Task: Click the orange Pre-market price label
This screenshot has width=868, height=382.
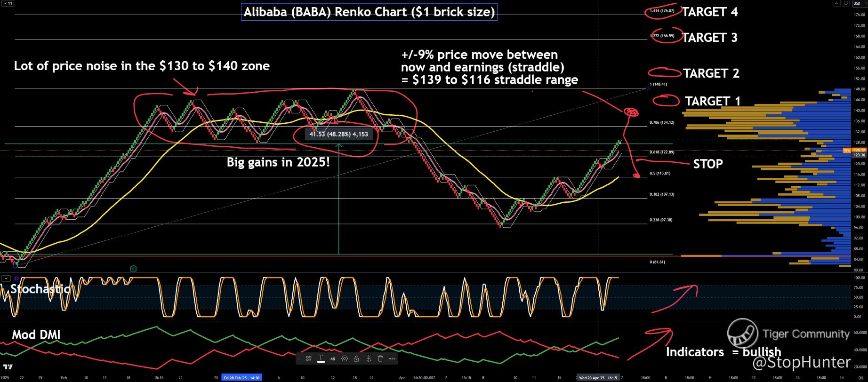Action: [x=854, y=150]
